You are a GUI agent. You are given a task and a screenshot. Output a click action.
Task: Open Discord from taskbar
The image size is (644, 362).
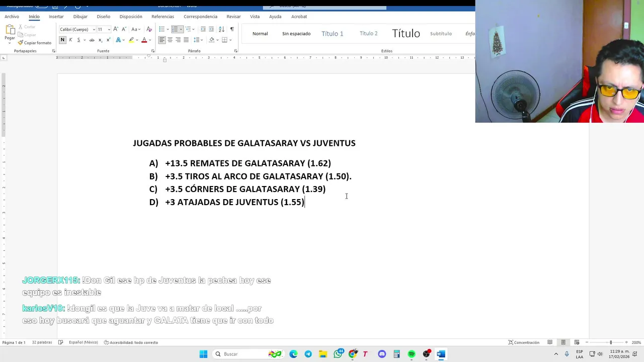coord(382,354)
